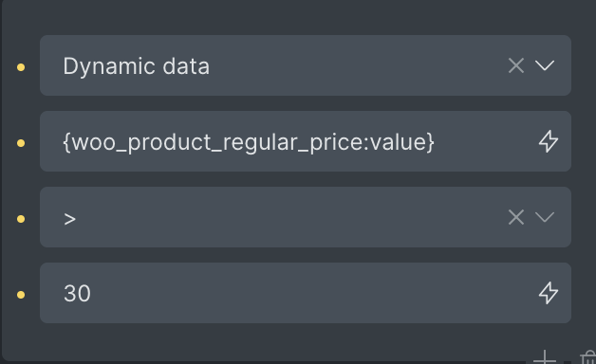Clear the Dynamic data selection
This screenshot has height=364, width=596.
click(x=515, y=65)
